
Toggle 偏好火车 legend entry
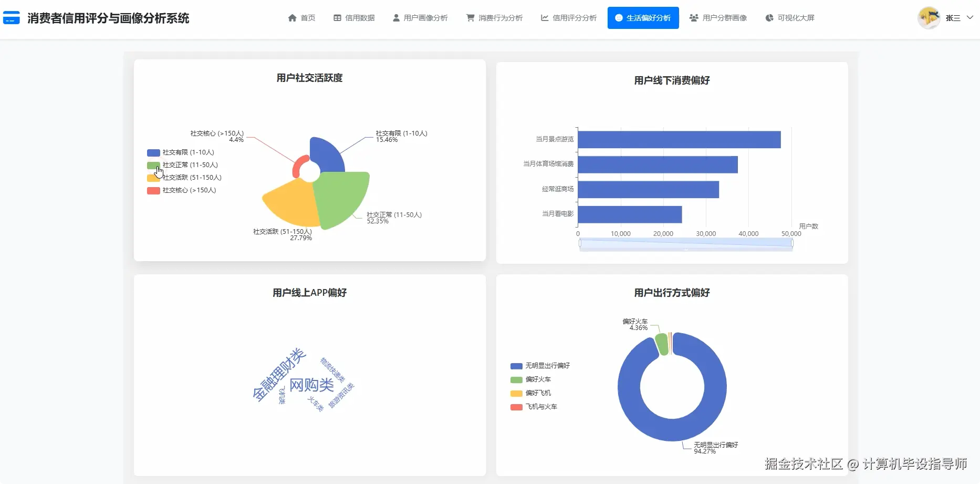click(530, 379)
